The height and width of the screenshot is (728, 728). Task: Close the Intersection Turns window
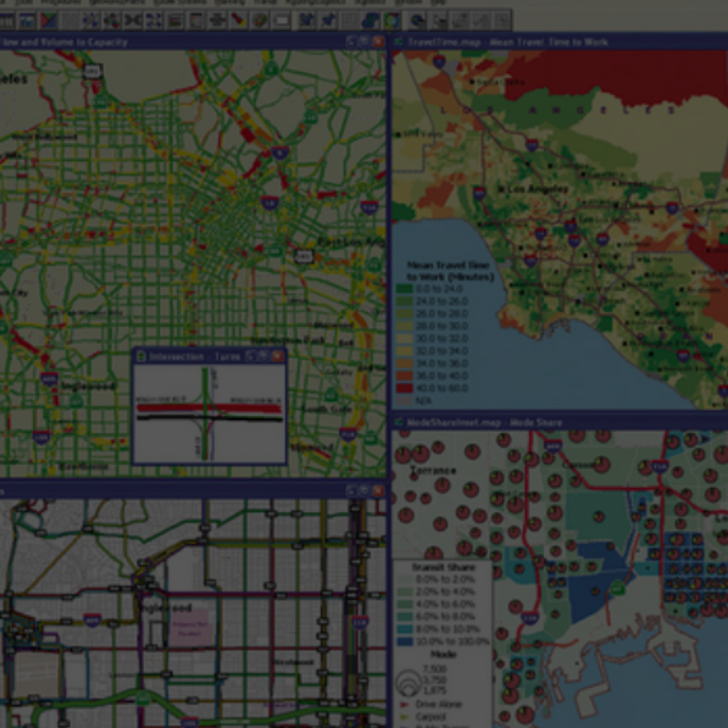[277, 356]
